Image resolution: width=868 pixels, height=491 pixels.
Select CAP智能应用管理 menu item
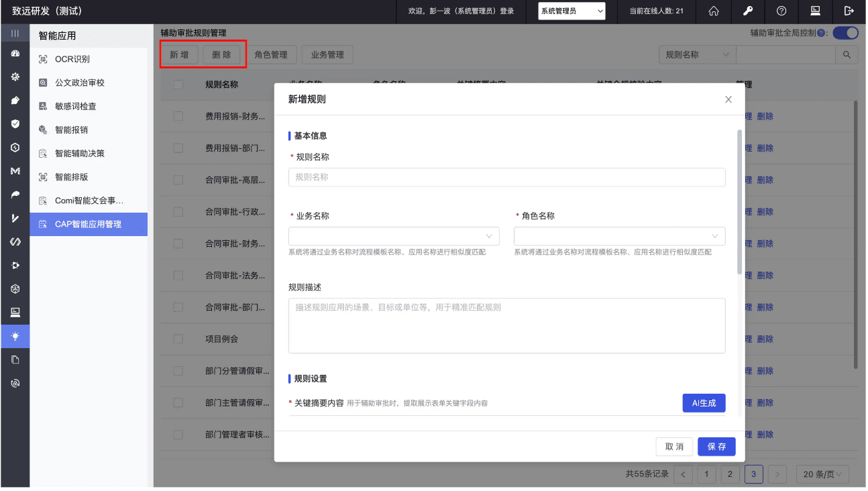[x=89, y=224]
